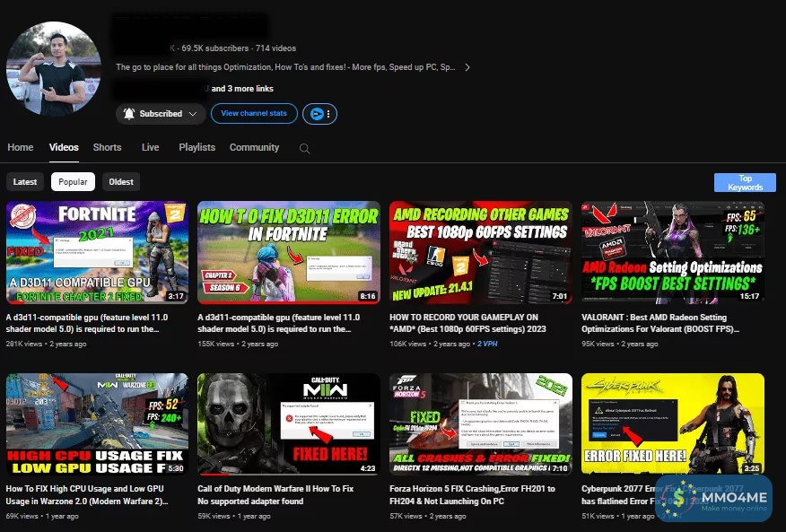Click the '69.5K subscribers' text
The height and width of the screenshot is (532, 786).
coord(215,48)
